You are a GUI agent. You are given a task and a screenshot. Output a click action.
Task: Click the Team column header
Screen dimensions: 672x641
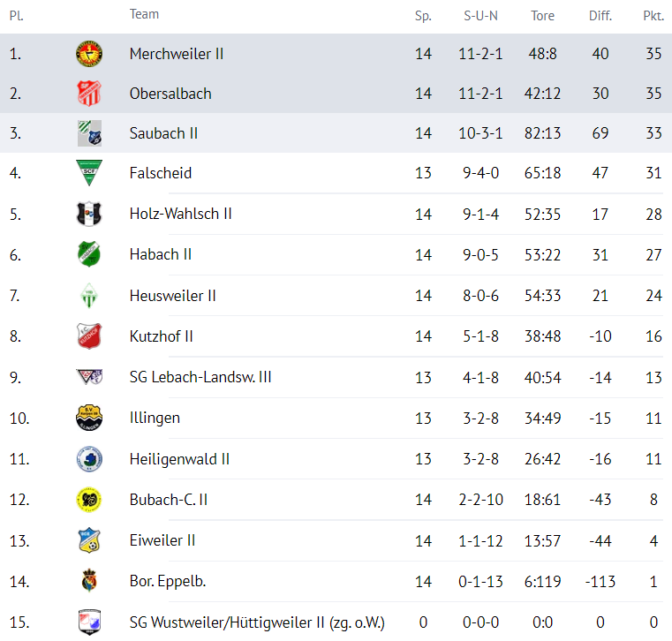145,14
